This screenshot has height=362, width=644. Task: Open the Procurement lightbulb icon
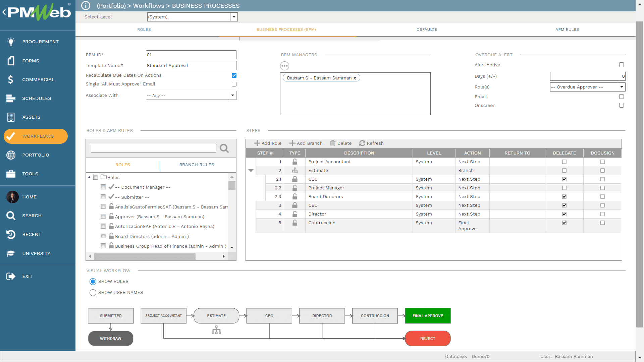pos(11,42)
